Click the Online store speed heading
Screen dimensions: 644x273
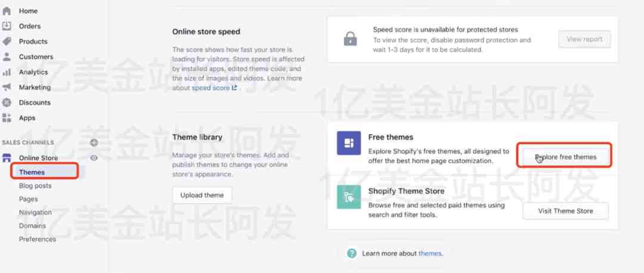point(206,32)
